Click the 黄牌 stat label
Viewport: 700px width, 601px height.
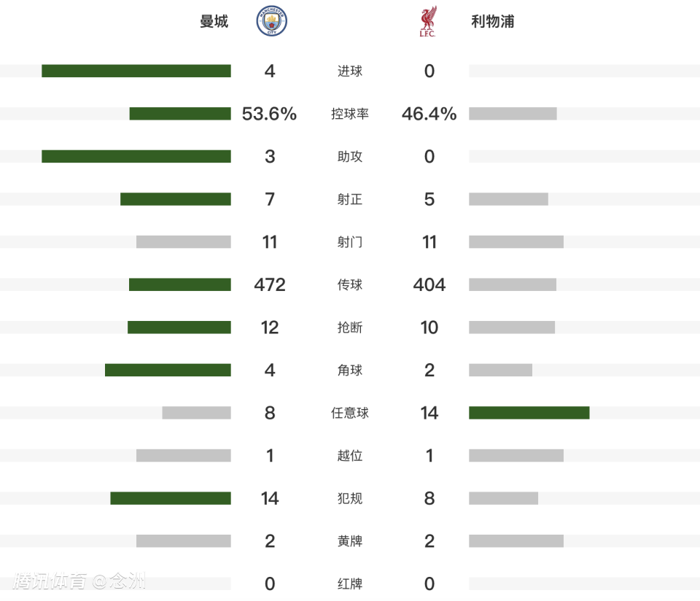click(350, 541)
